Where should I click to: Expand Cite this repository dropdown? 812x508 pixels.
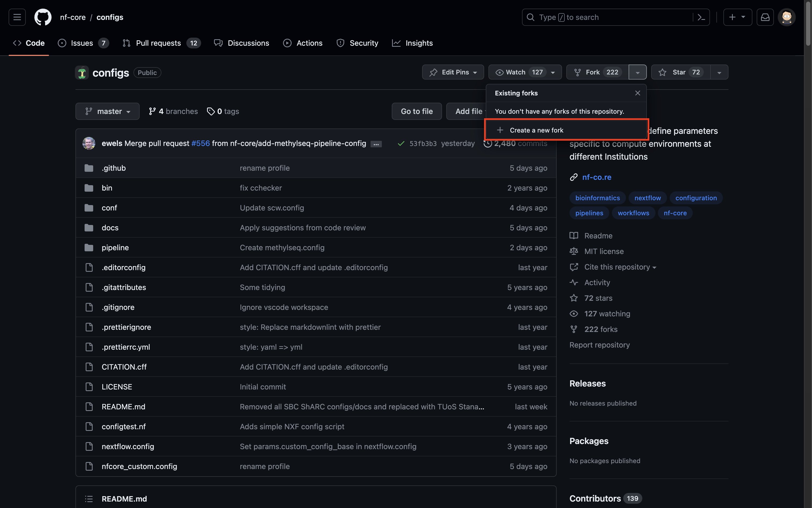(x=613, y=267)
